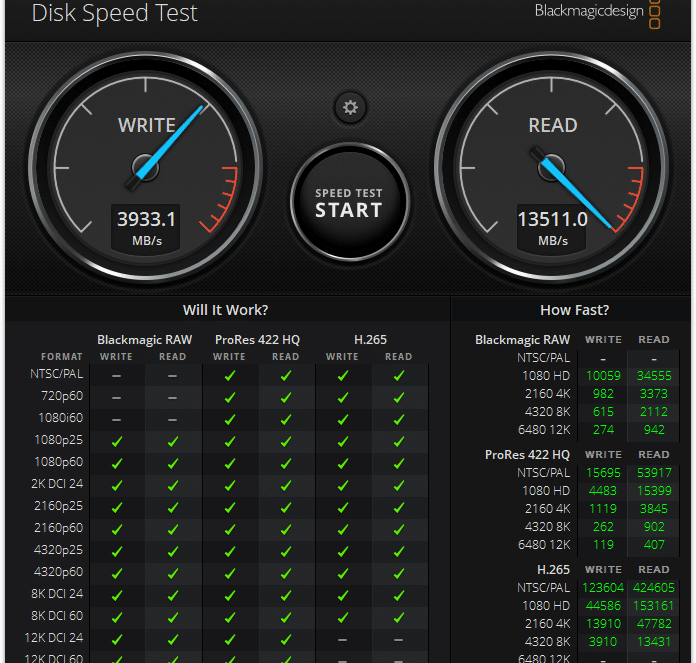The width and height of the screenshot is (696, 663).
Task: Select the 8K DCI 60 row label
Action: [x=57, y=616]
